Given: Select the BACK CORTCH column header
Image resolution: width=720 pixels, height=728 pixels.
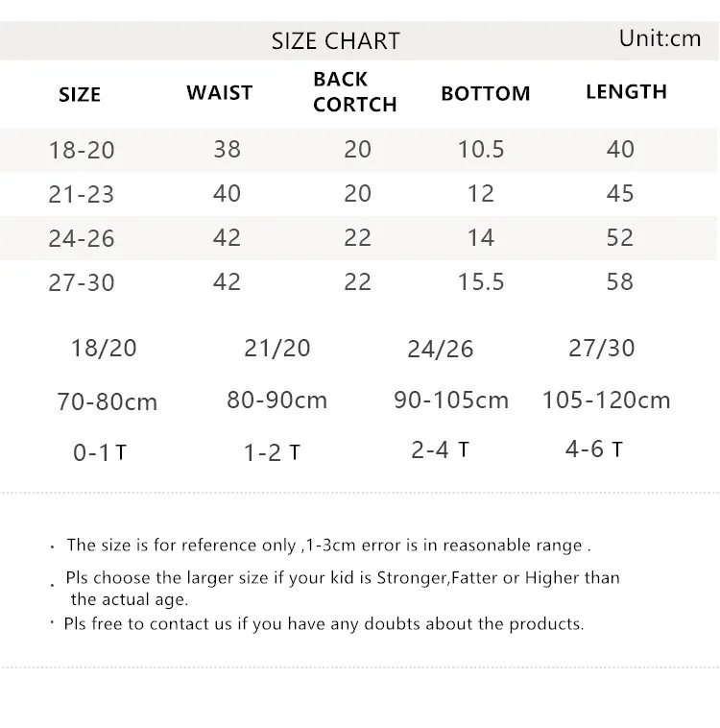Looking at the screenshot, I should point(355,92).
